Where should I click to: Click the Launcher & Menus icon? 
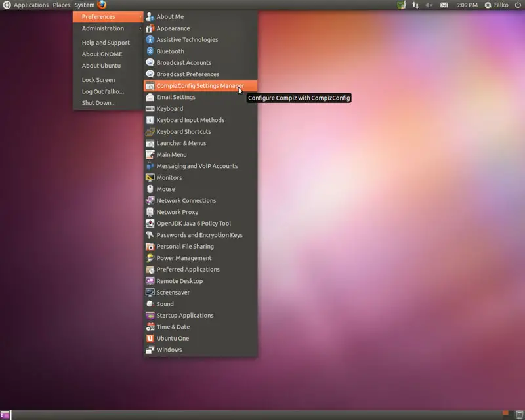(x=150, y=143)
